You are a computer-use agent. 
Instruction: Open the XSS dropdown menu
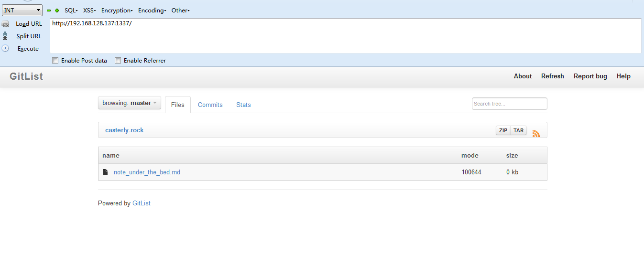[89, 10]
